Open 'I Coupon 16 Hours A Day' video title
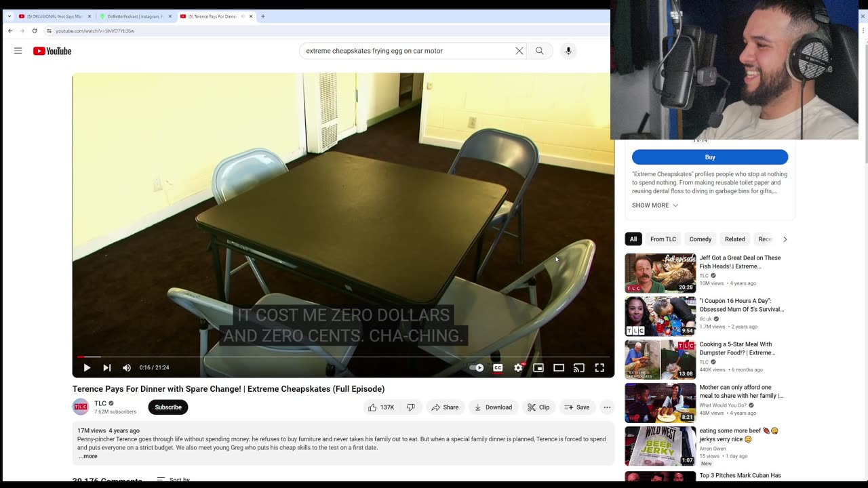This screenshot has height=488, width=868. pos(742,305)
